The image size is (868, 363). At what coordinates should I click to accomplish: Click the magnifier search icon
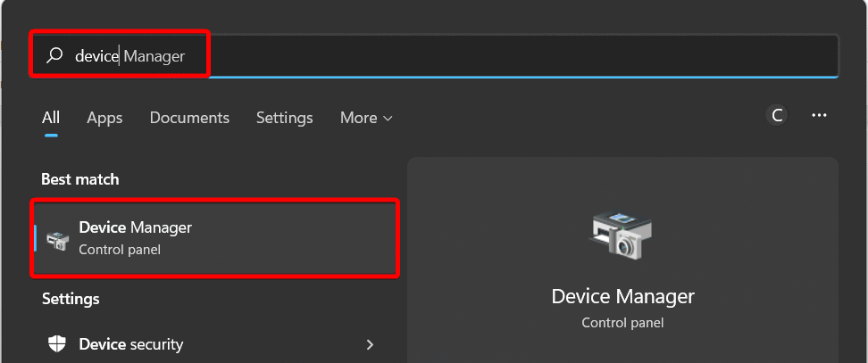click(55, 56)
